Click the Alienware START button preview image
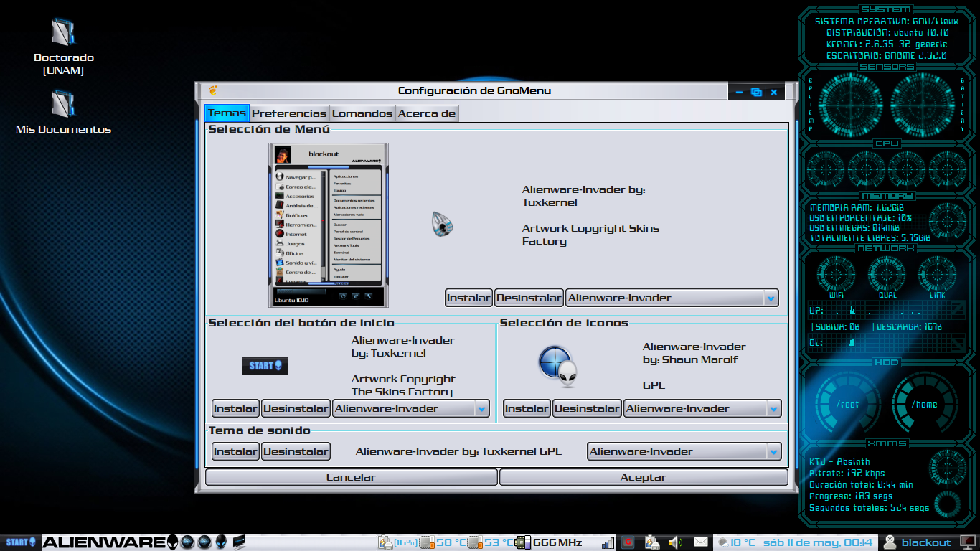 pyautogui.click(x=265, y=366)
